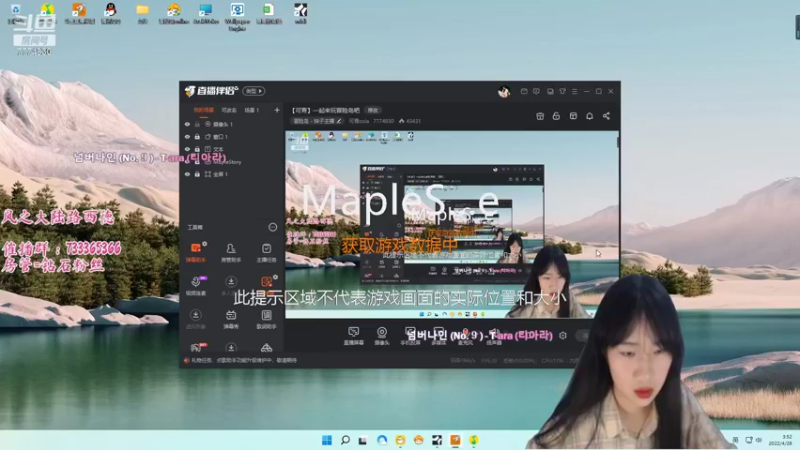Switch to the first orange scene tab
Image resolution: width=800 pixels, height=450 pixels.
click(204, 110)
